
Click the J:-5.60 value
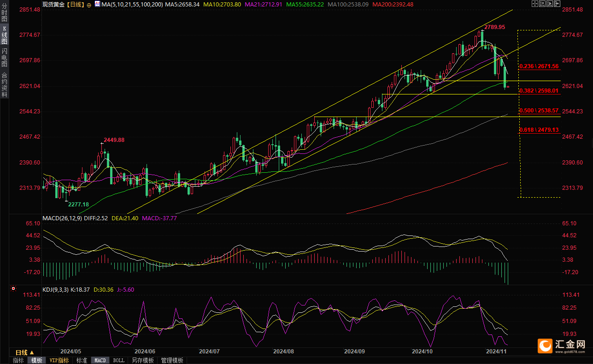coord(125,289)
